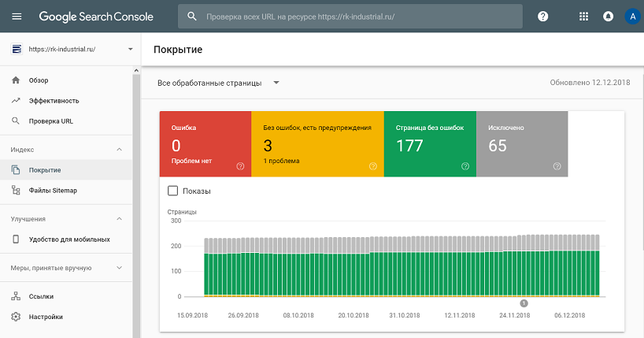Open the Help question mark icon
This screenshot has height=338, width=644.
(543, 17)
